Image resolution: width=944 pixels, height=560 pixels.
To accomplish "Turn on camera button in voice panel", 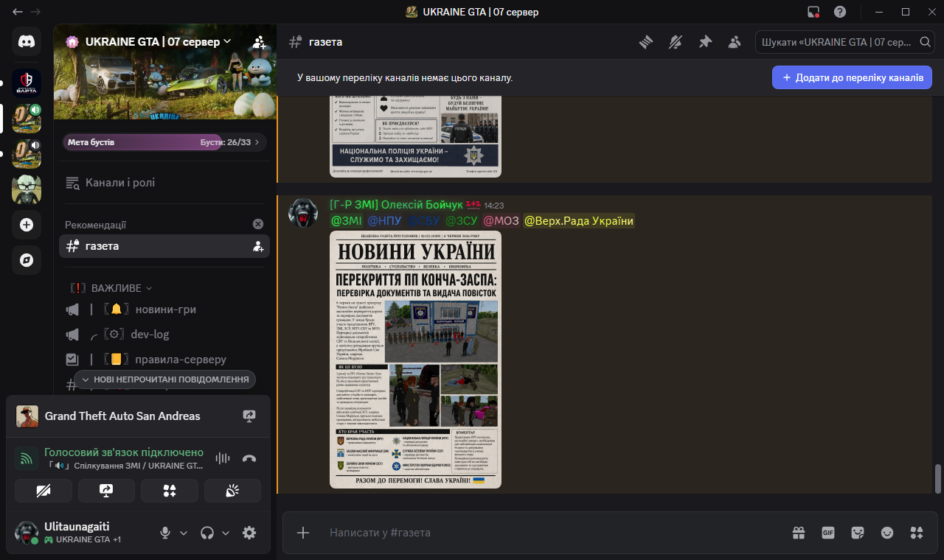I will 44,491.
